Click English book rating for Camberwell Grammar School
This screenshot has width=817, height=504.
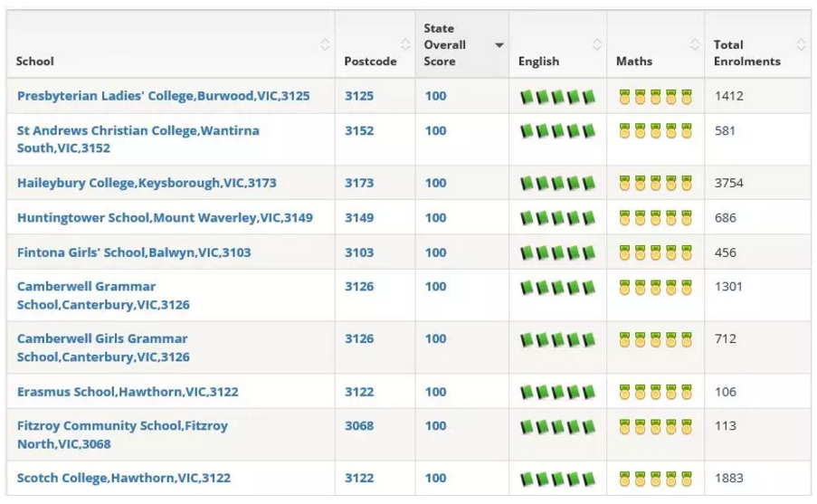[x=557, y=288]
